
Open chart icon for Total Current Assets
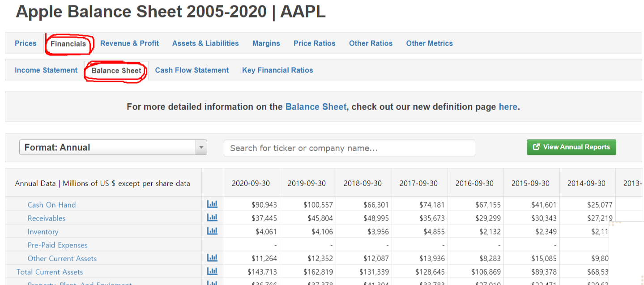pyautogui.click(x=212, y=271)
